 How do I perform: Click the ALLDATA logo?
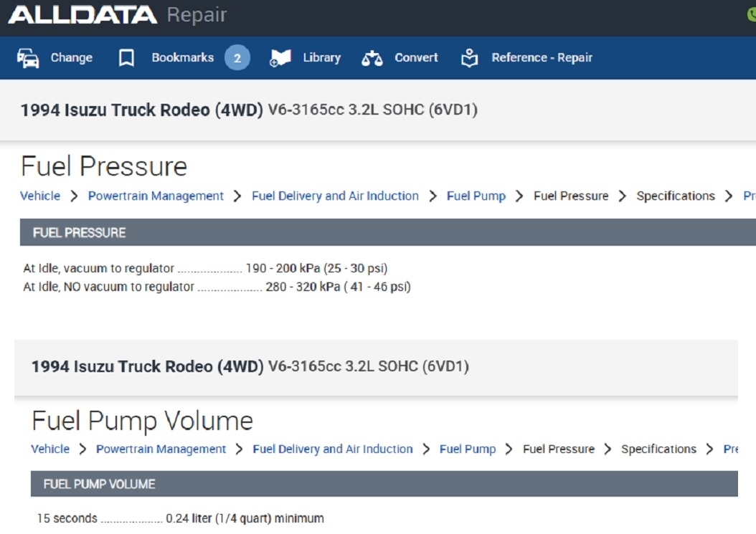click(x=82, y=15)
